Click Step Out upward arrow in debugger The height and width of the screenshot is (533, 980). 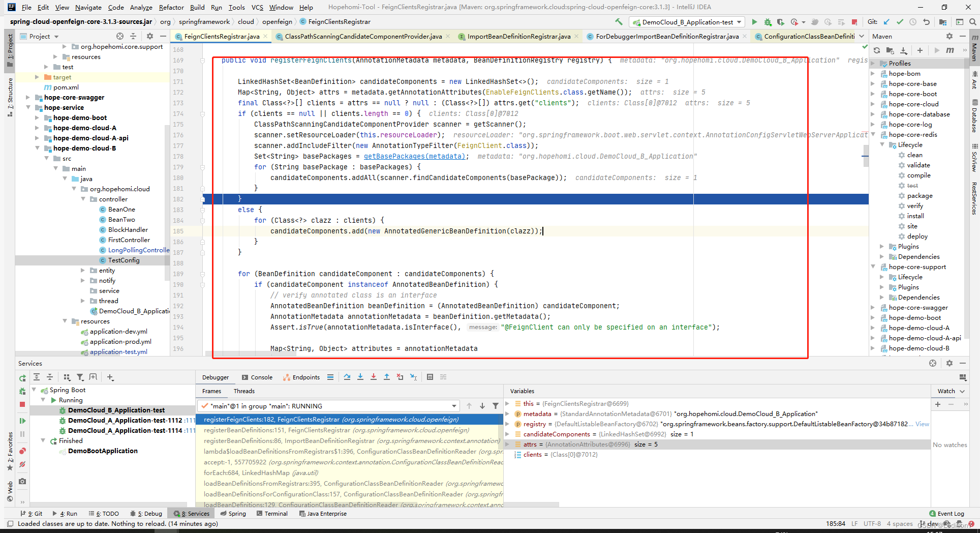(x=387, y=377)
